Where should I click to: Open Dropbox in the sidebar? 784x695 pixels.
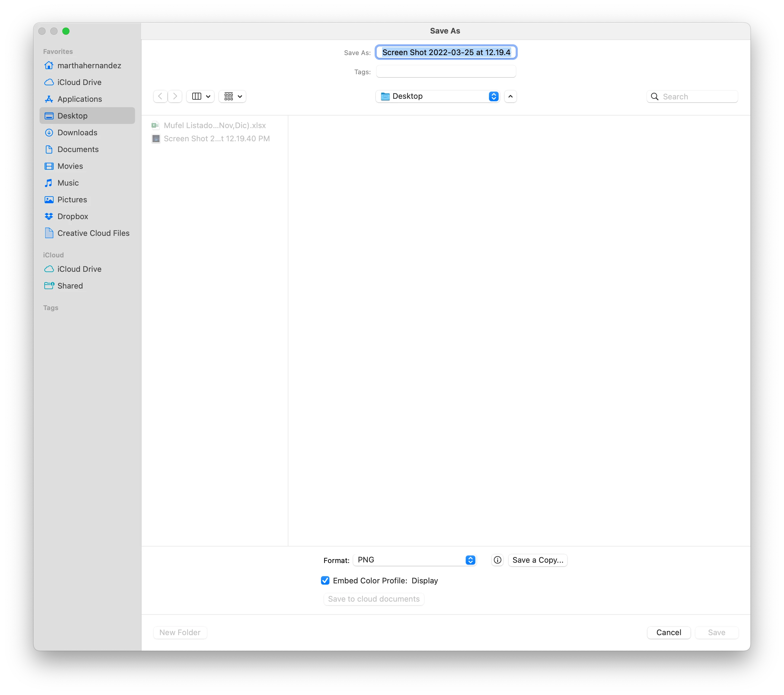click(x=72, y=216)
